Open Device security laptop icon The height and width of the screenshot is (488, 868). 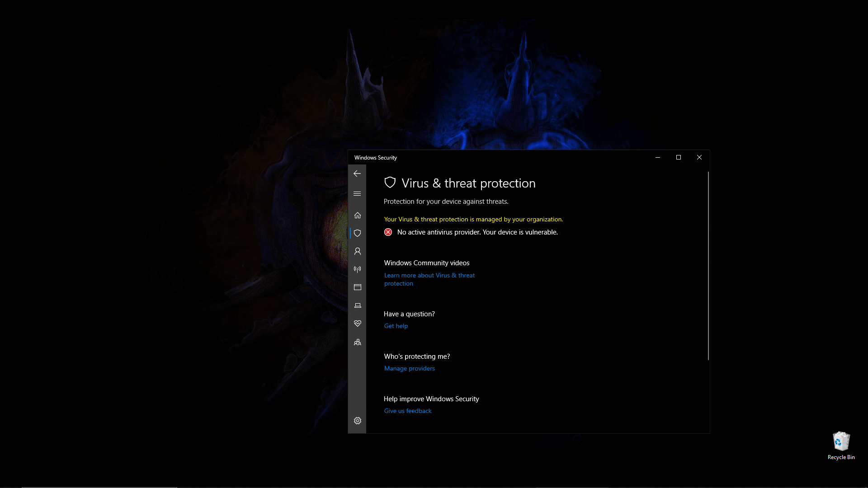357,305
